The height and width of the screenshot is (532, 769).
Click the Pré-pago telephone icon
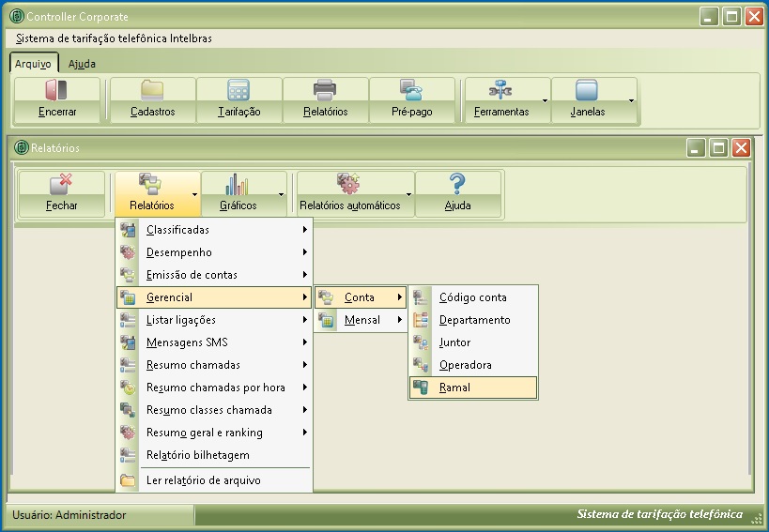click(411, 91)
